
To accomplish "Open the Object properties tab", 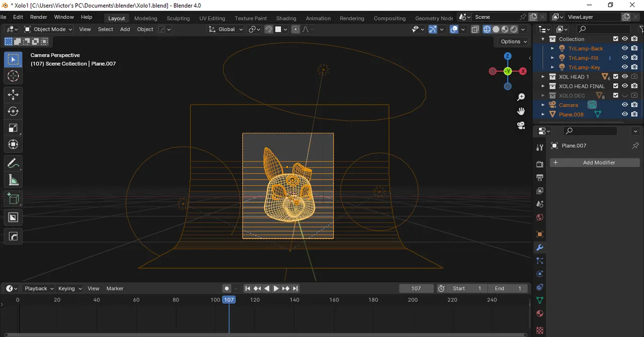I will coord(540,234).
